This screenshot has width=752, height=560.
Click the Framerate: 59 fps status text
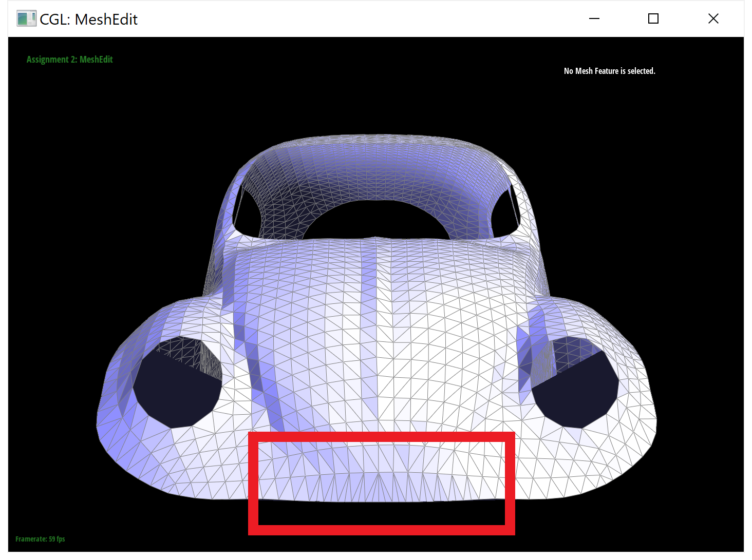pyautogui.click(x=40, y=539)
